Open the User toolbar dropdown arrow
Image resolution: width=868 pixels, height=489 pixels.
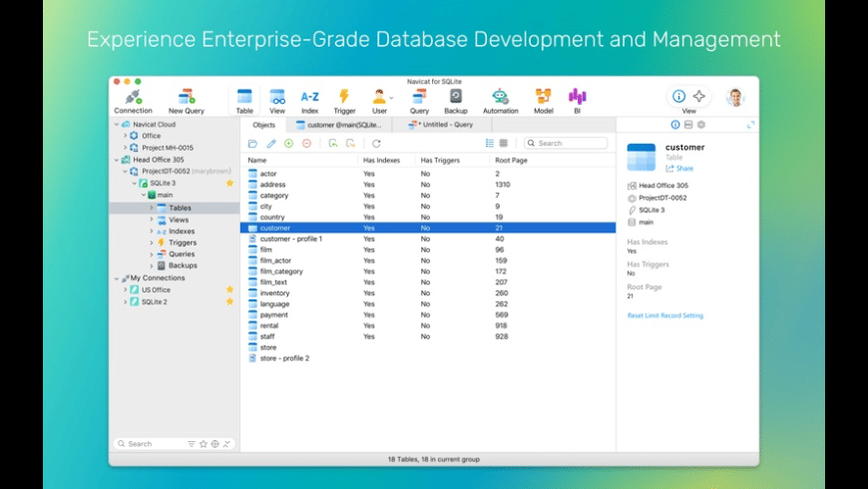click(x=391, y=98)
